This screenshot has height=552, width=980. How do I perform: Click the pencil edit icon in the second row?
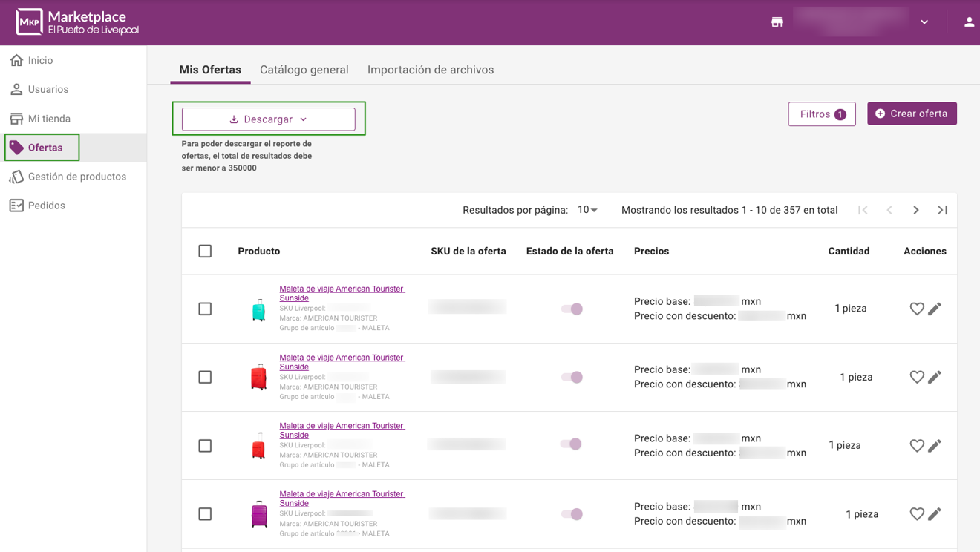[935, 377]
